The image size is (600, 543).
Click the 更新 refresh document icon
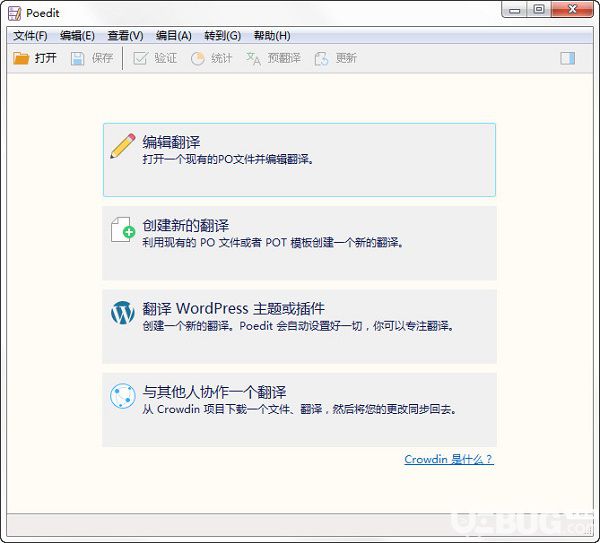coord(321,59)
